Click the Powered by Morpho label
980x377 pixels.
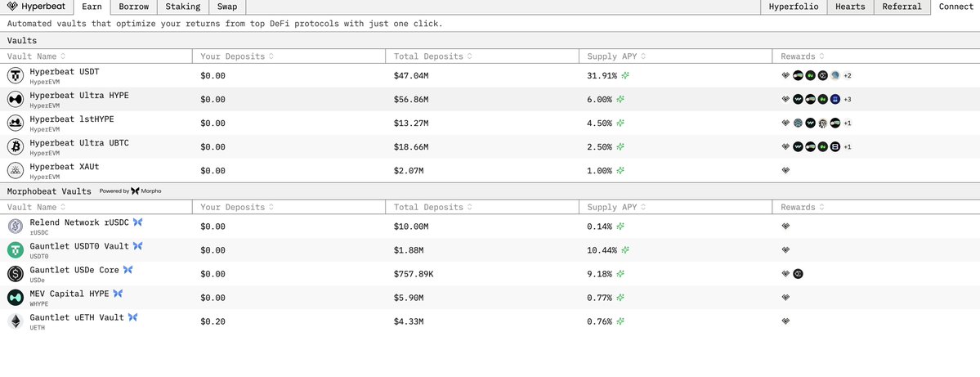(x=130, y=191)
